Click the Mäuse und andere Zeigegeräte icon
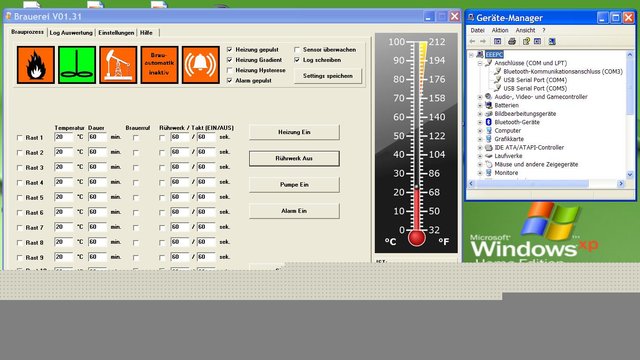The height and width of the screenshot is (360, 640). point(489,164)
